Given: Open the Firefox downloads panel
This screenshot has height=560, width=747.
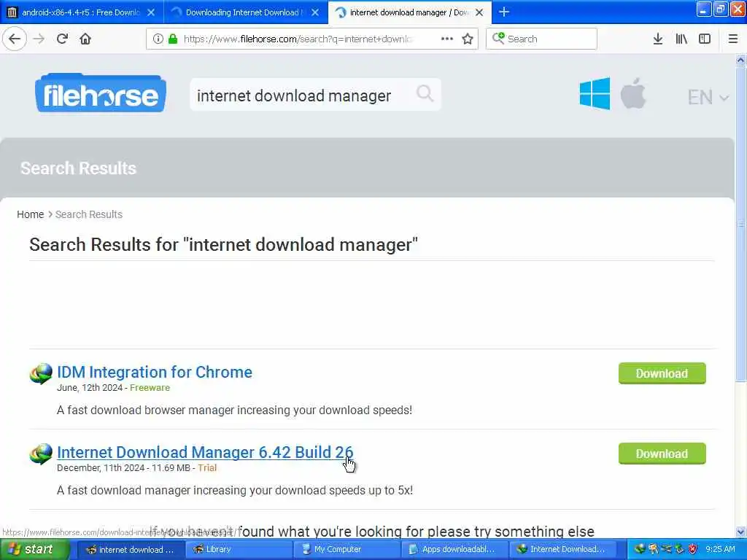Looking at the screenshot, I should tap(658, 39).
